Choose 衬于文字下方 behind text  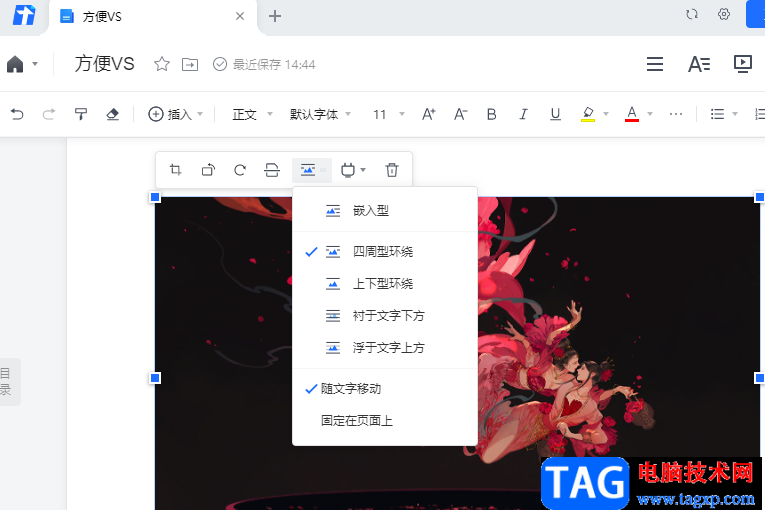(384, 316)
